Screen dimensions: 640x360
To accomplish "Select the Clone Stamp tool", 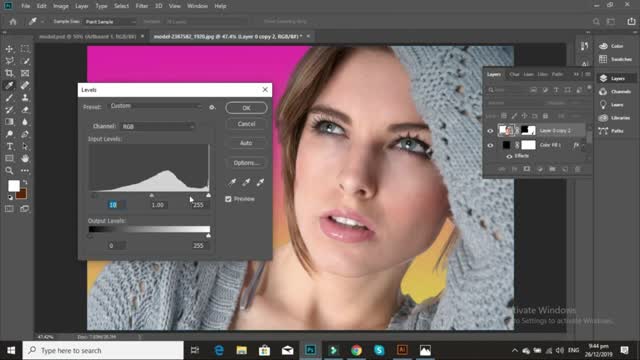I will pos(25,98).
